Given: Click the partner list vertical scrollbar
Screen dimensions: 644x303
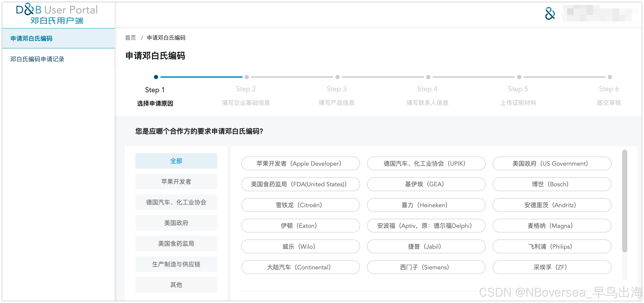Looking at the screenshot, I should [x=624, y=201].
